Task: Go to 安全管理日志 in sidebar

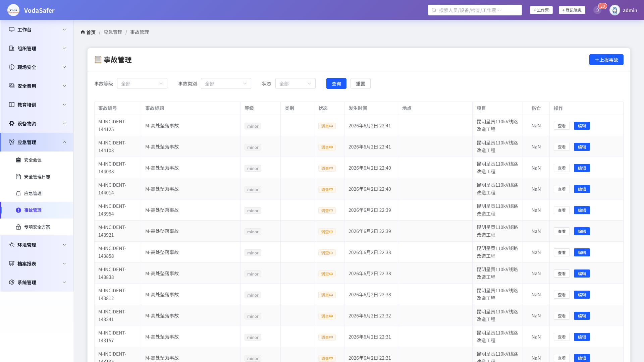Action: point(37,177)
